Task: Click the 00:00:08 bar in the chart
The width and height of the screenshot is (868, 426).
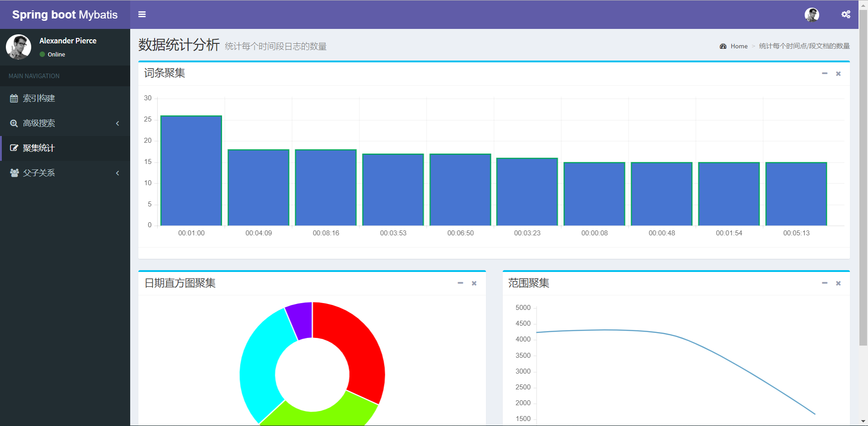Action: (594, 194)
